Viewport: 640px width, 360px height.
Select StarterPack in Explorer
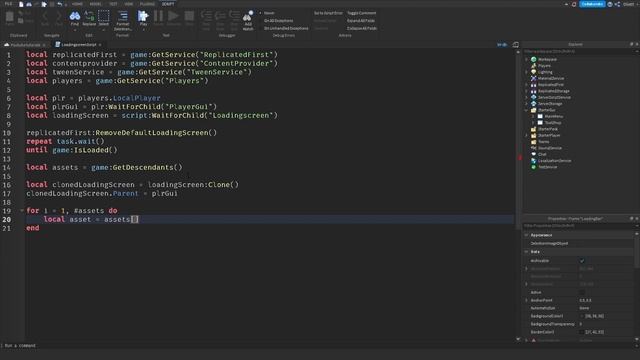coord(547,129)
